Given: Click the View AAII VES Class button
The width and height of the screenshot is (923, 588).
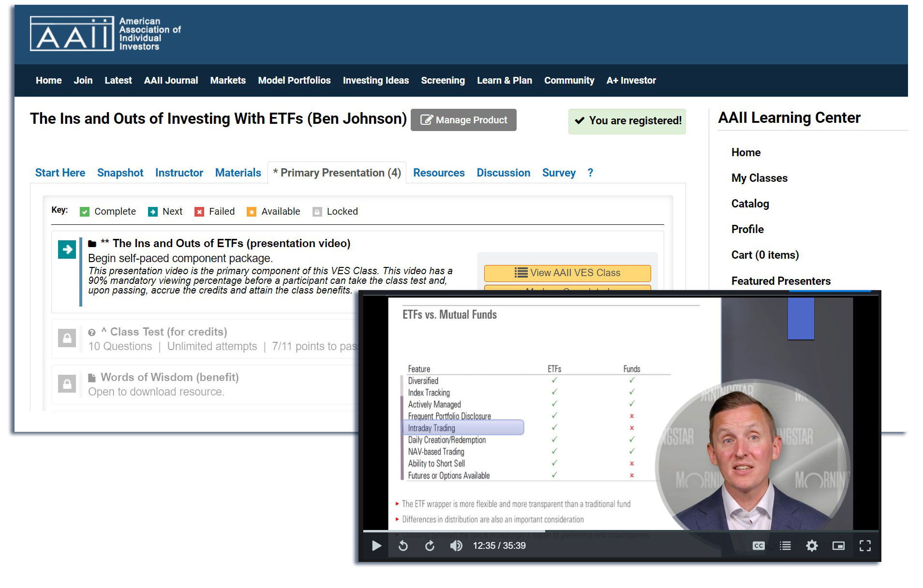Looking at the screenshot, I should click(x=567, y=273).
